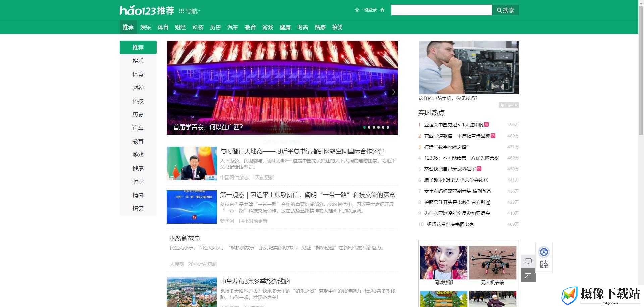Open the 枫桥新故事 article
The width and height of the screenshot is (644, 307).
tap(185, 238)
